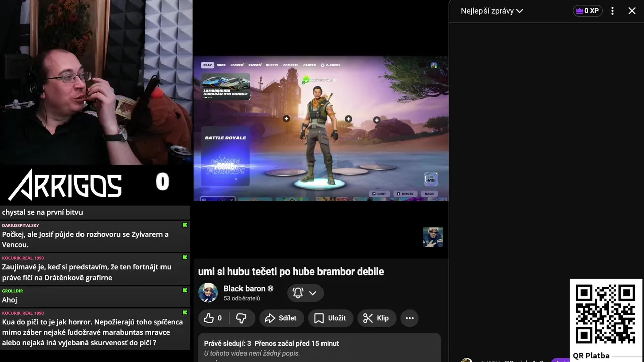Open CHAT button in Fortnite lobby
The width and height of the screenshot is (644, 362).
379,194
